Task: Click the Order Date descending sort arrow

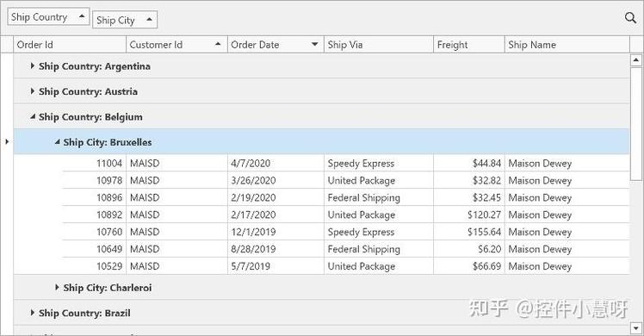Action: pos(314,44)
